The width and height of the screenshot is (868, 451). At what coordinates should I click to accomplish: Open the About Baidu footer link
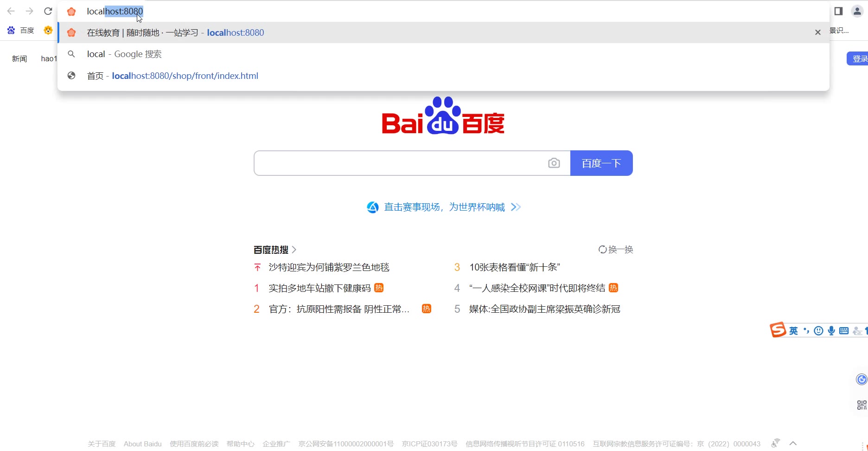pos(143,444)
